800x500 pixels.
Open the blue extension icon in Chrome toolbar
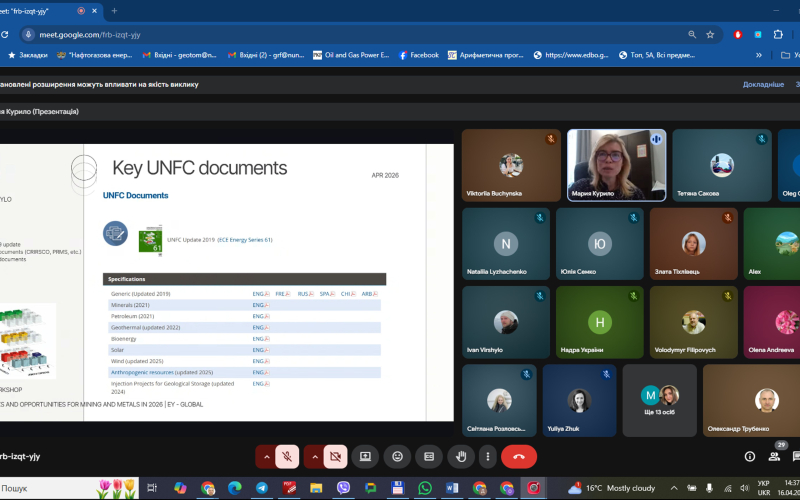tap(758, 35)
